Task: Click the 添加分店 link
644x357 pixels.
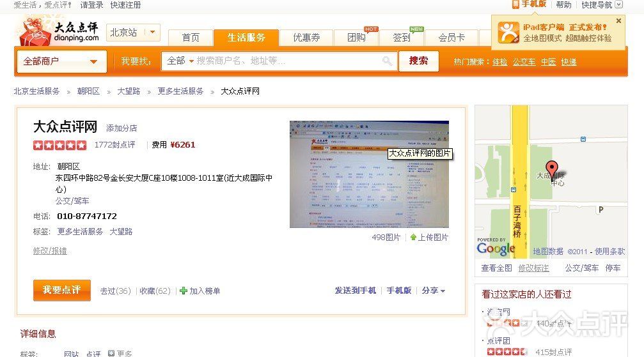Action: 122,128
